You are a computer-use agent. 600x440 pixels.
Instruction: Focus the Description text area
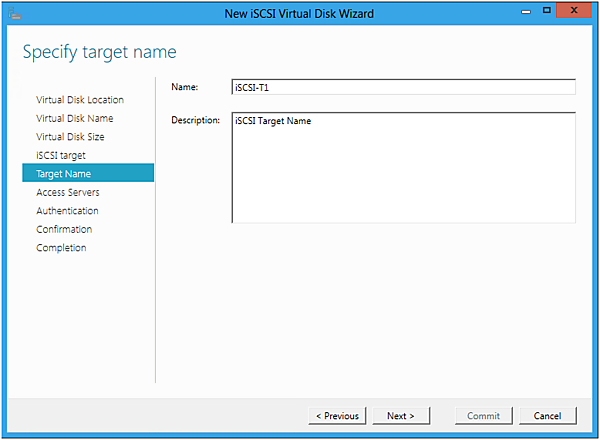click(403, 167)
